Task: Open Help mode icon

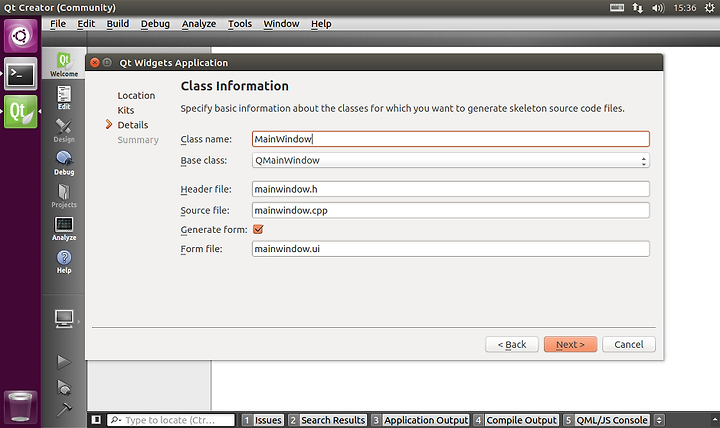Action: click(64, 262)
